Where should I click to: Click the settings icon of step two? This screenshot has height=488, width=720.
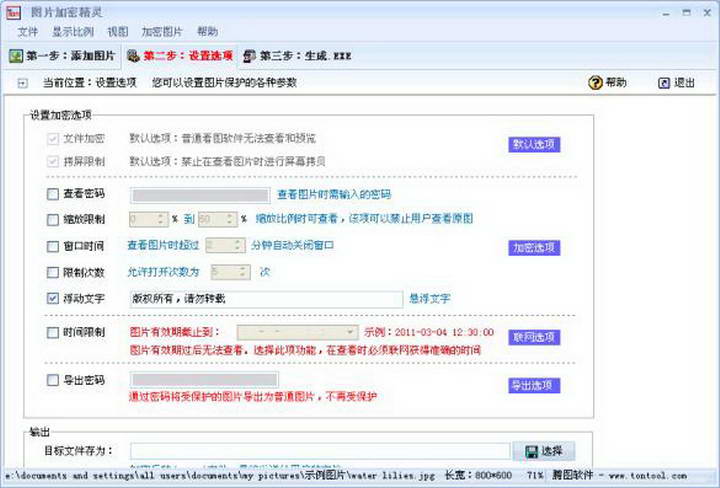click(134, 56)
